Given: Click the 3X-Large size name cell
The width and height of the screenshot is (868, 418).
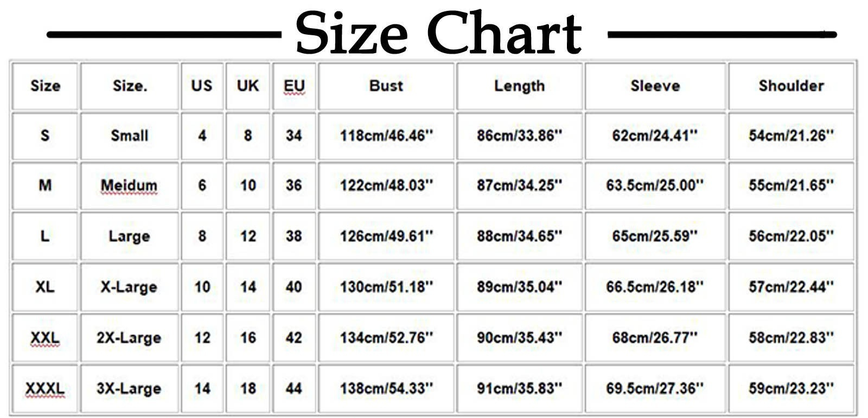Looking at the screenshot, I should coord(129,388).
